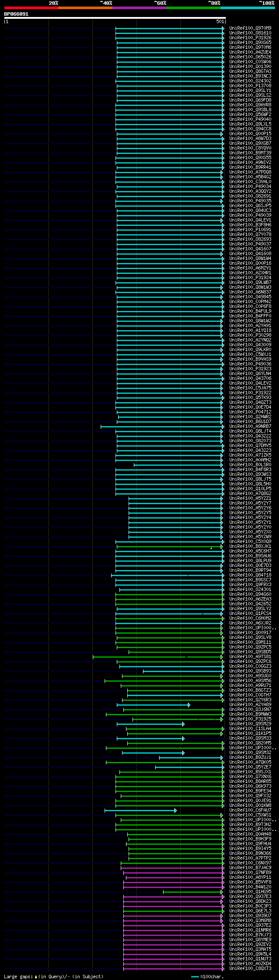Select hit label UniRef100_Q9SLY1

tap(250, 90)
